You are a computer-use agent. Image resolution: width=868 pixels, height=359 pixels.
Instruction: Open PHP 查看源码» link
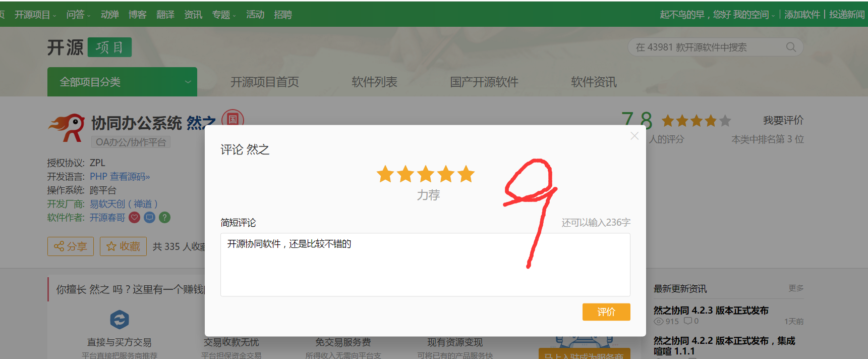[x=120, y=177]
